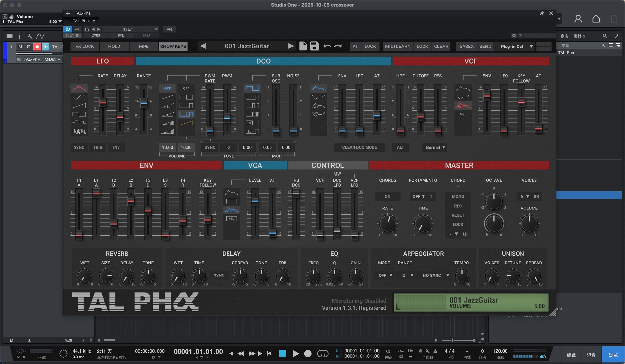The height and width of the screenshot is (364, 625).
Task: Open the Plug-in Out dropdown
Action: 516,46
